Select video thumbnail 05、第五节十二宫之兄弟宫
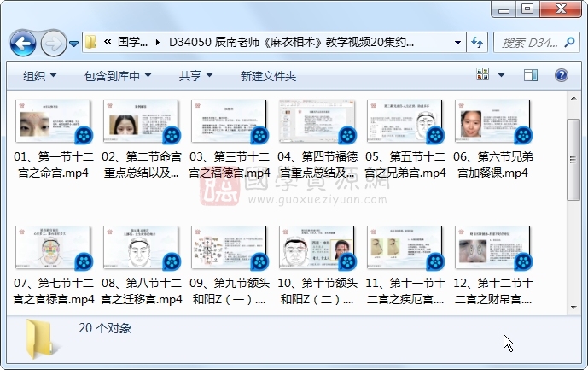This screenshot has height=370, width=588. 405,121
